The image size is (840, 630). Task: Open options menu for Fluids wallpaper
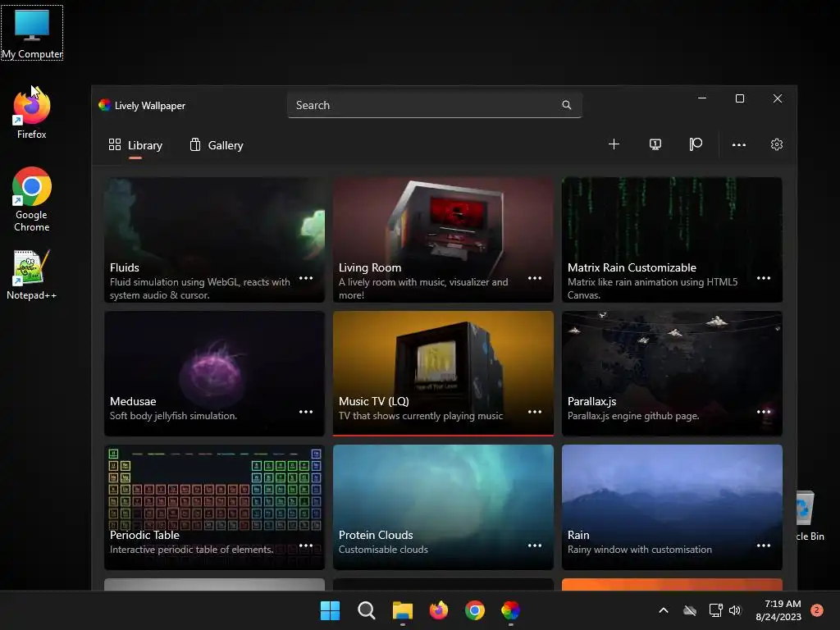306,278
